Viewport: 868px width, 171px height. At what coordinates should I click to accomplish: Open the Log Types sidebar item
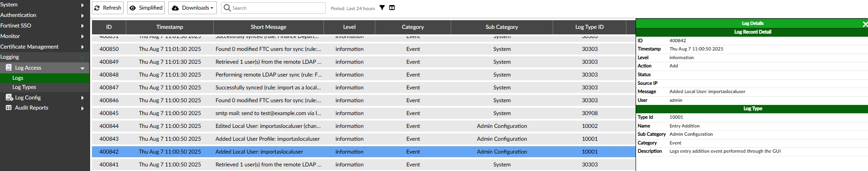tap(45, 87)
